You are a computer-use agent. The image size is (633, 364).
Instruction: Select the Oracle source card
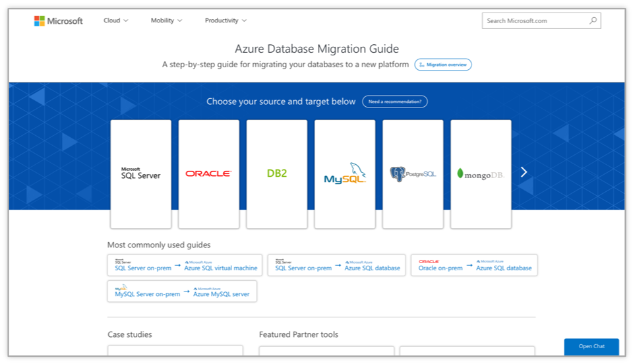pyautogui.click(x=209, y=174)
